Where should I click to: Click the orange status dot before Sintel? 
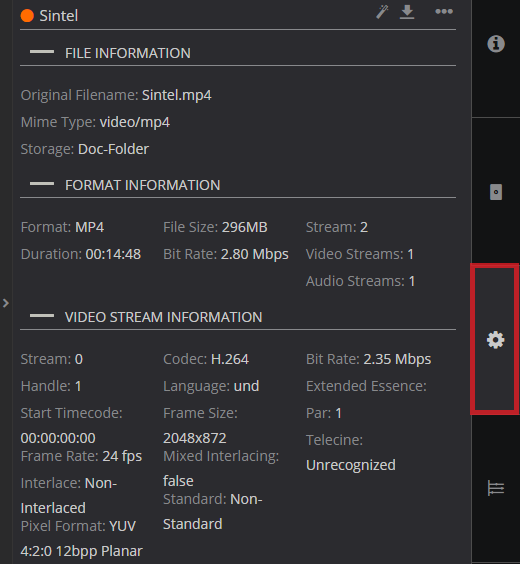click(x=27, y=16)
